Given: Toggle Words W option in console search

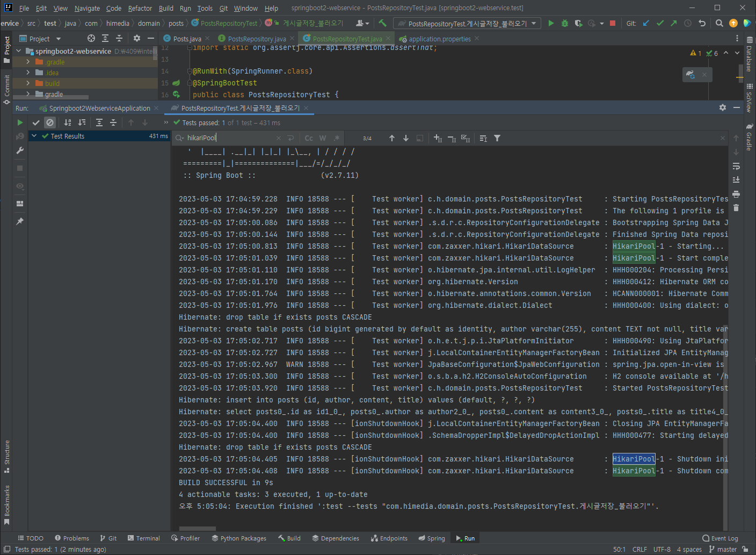Looking at the screenshot, I should pyautogui.click(x=323, y=138).
